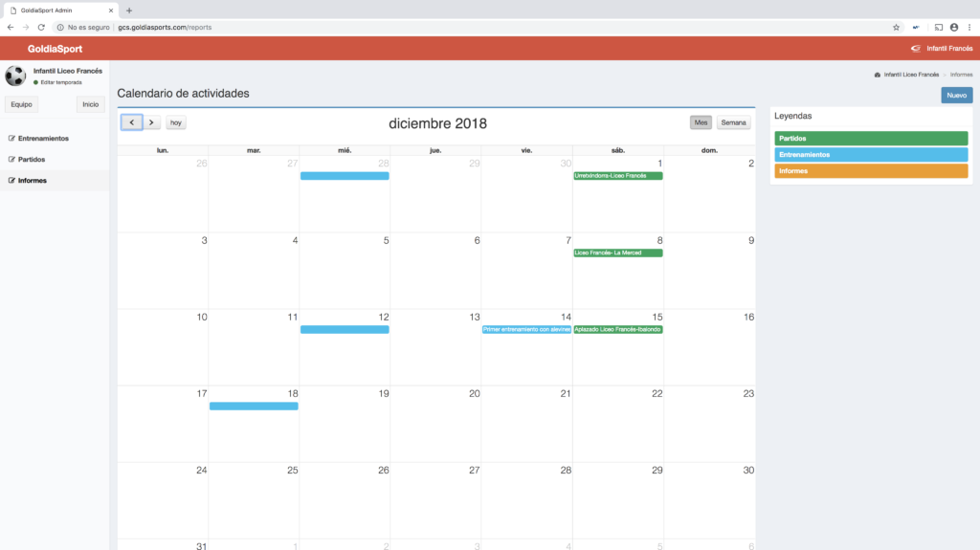Click the edit icon beside Entrenamientos
This screenshot has width=980, height=550.
pyautogui.click(x=11, y=138)
